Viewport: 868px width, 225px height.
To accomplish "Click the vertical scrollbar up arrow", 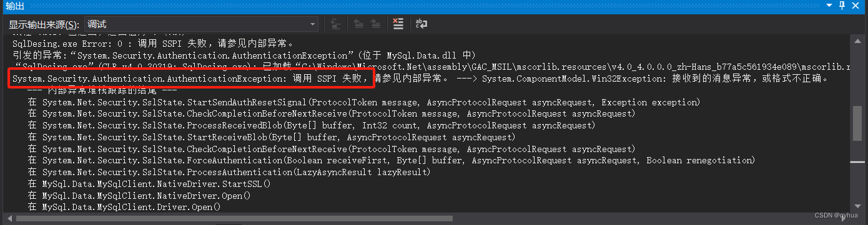I will [857, 41].
